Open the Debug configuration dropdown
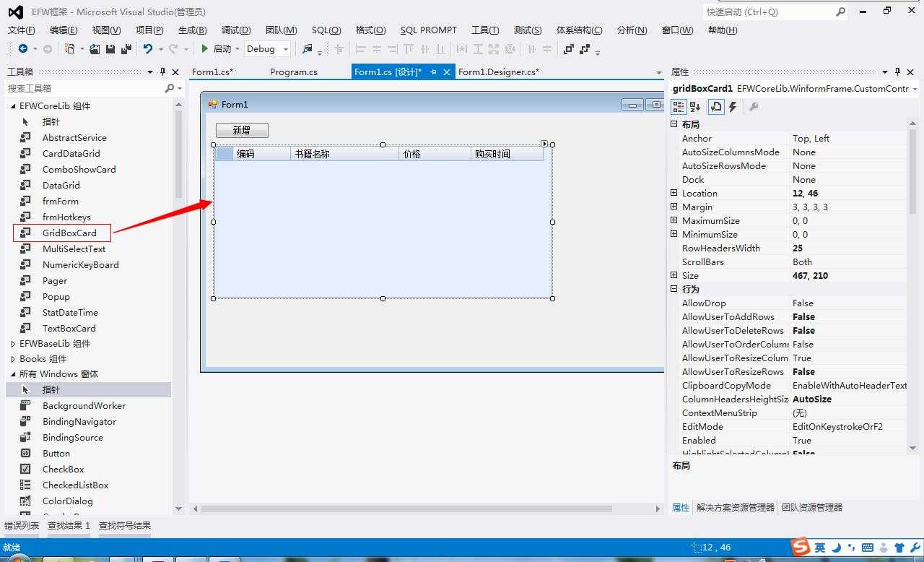The width and height of the screenshot is (924, 562). 286,49
